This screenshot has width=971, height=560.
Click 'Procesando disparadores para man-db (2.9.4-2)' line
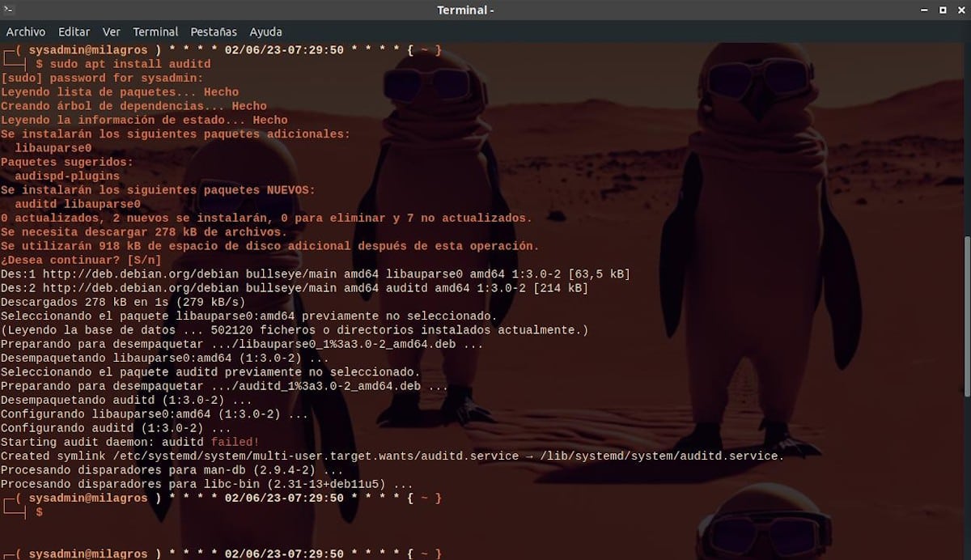tap(172, 470)
